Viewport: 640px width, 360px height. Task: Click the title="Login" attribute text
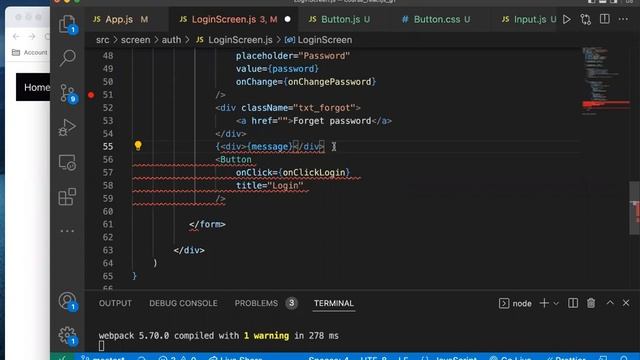coord(269,186)
